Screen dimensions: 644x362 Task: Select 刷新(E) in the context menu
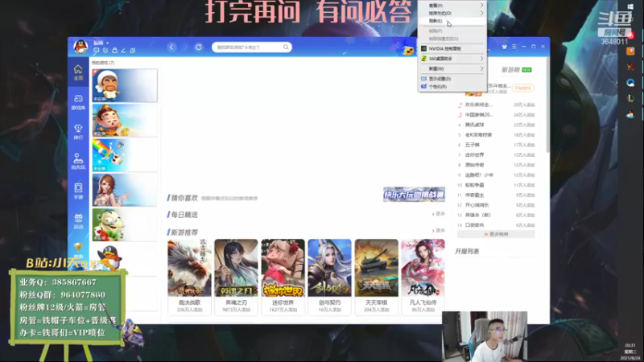click(x=452, y=21)
